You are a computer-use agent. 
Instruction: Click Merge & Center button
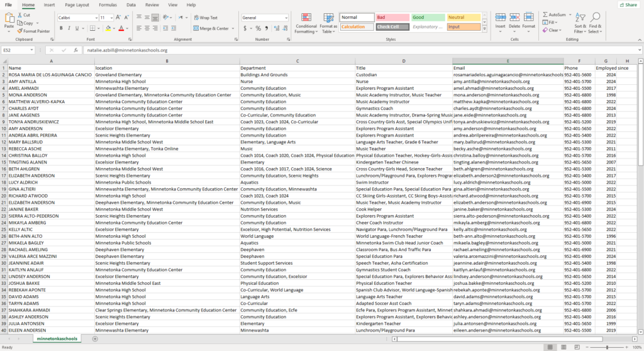point(211,28)
